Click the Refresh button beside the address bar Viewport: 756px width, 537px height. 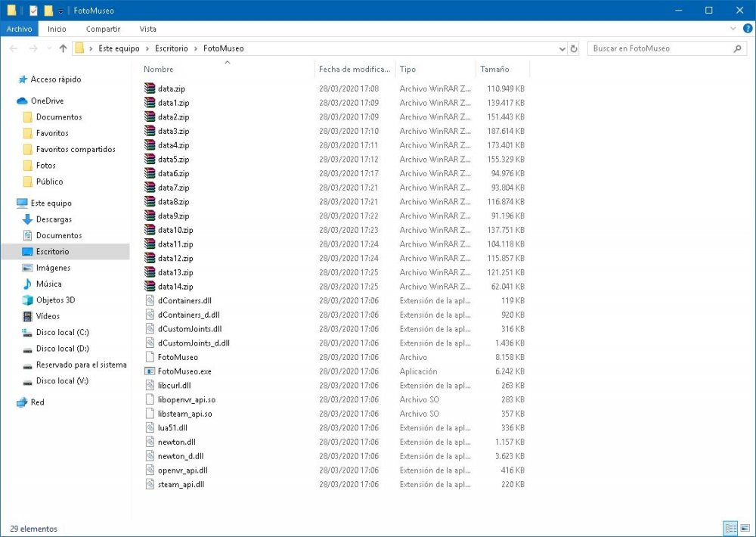[x=574, y=48]
